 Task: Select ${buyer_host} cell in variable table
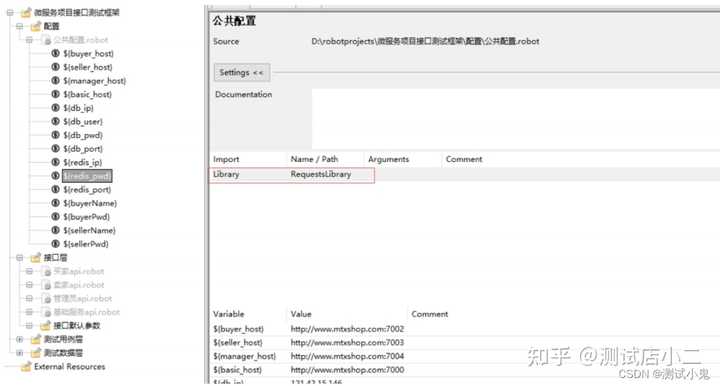tap(238, 329)
